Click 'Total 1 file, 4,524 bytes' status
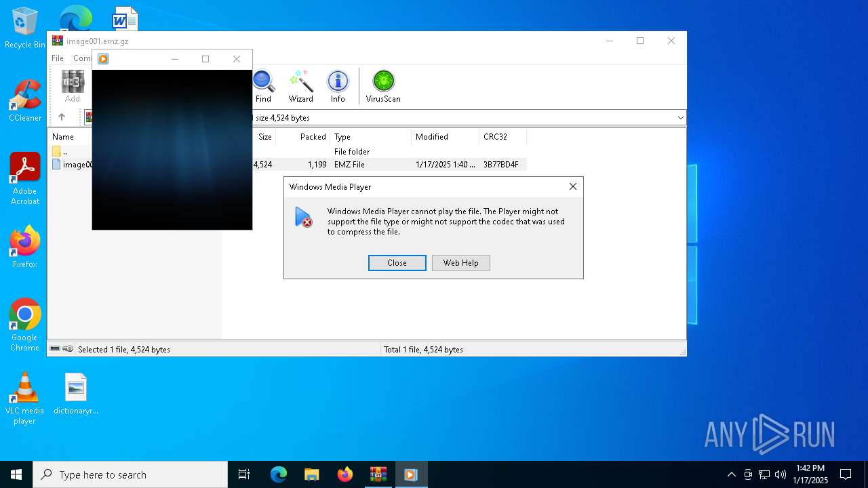This screenshot has height=488, width=868. (x=424, y=350)
